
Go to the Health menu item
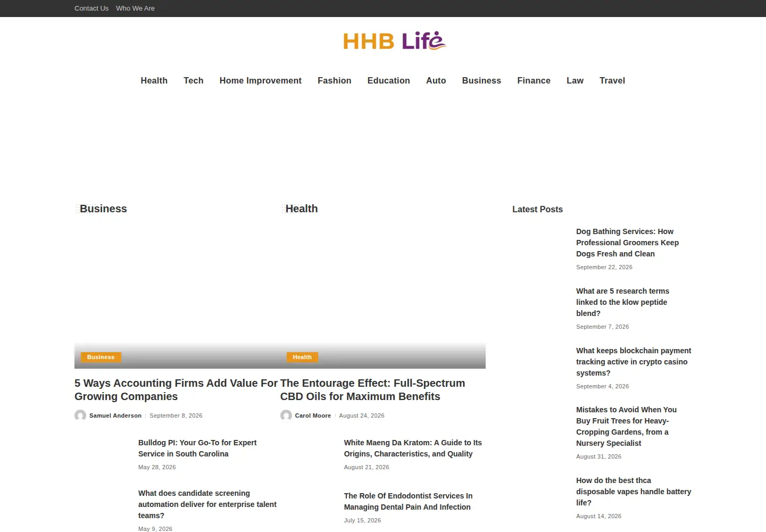tap(154, 81)
